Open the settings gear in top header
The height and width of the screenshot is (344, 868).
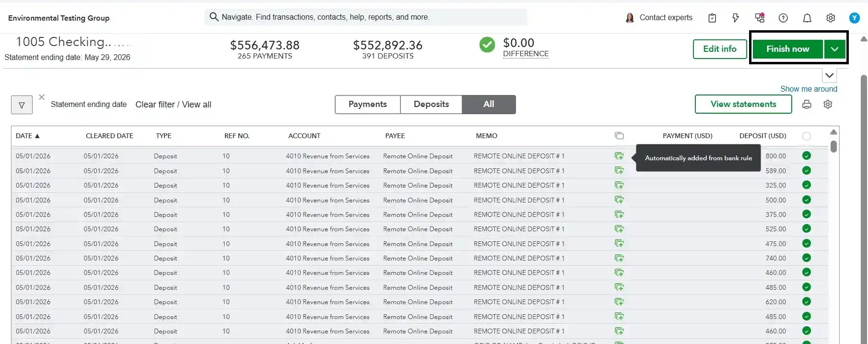coord(831,18)
